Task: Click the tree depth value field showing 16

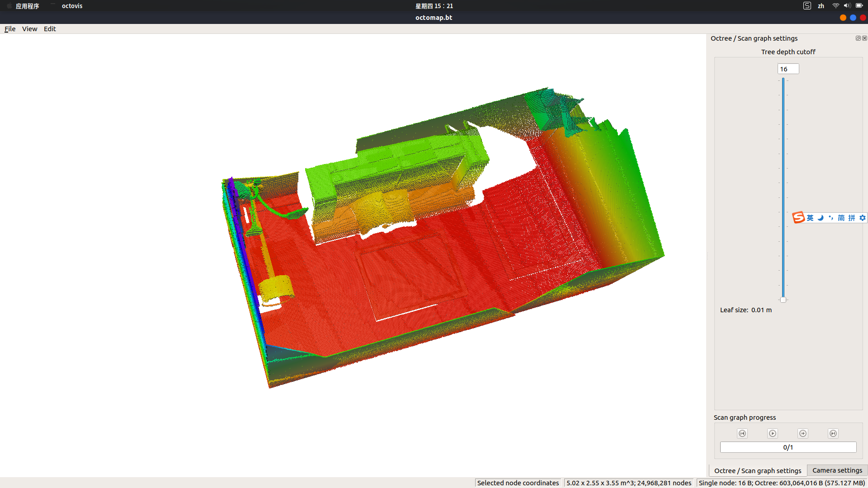Action: click(788, 69)
